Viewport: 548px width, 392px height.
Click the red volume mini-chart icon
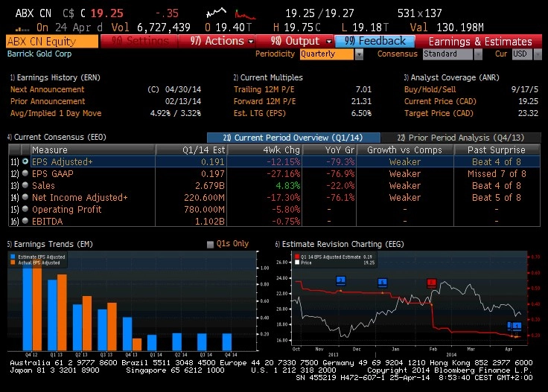(x=245, y=14)
